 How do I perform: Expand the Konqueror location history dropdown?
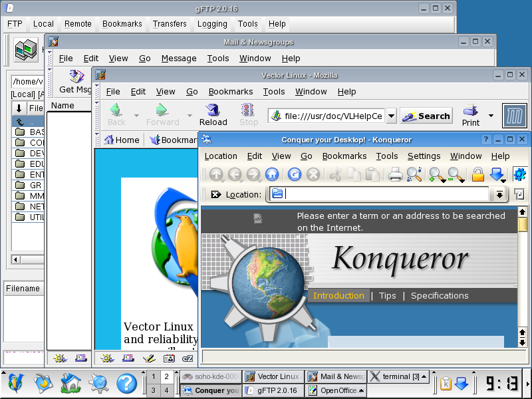coord(499,194)
